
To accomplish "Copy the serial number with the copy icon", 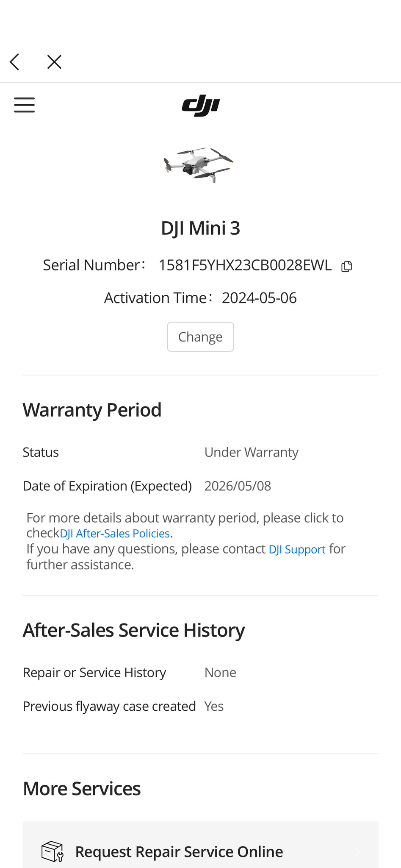I will coord(347,266).
